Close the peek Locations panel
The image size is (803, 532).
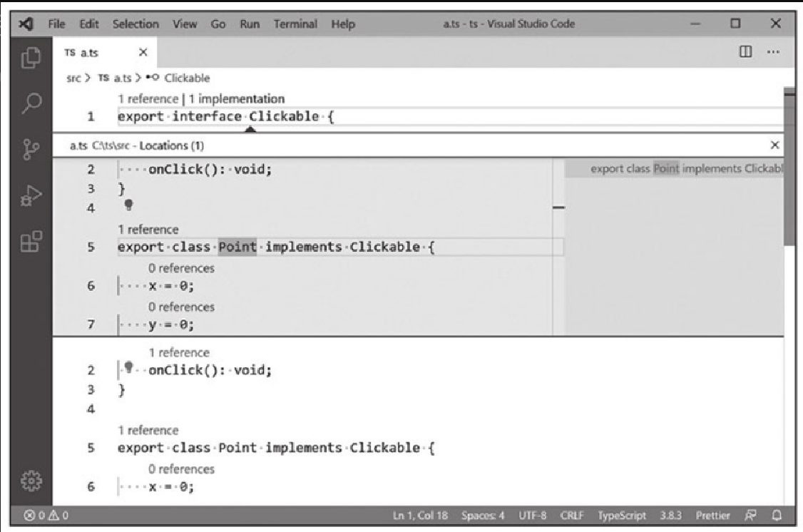point(775,145)
